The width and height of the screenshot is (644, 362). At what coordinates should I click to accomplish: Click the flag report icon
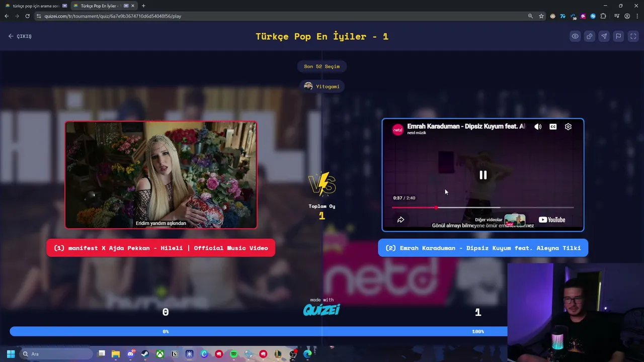click(x=619, y=36)
